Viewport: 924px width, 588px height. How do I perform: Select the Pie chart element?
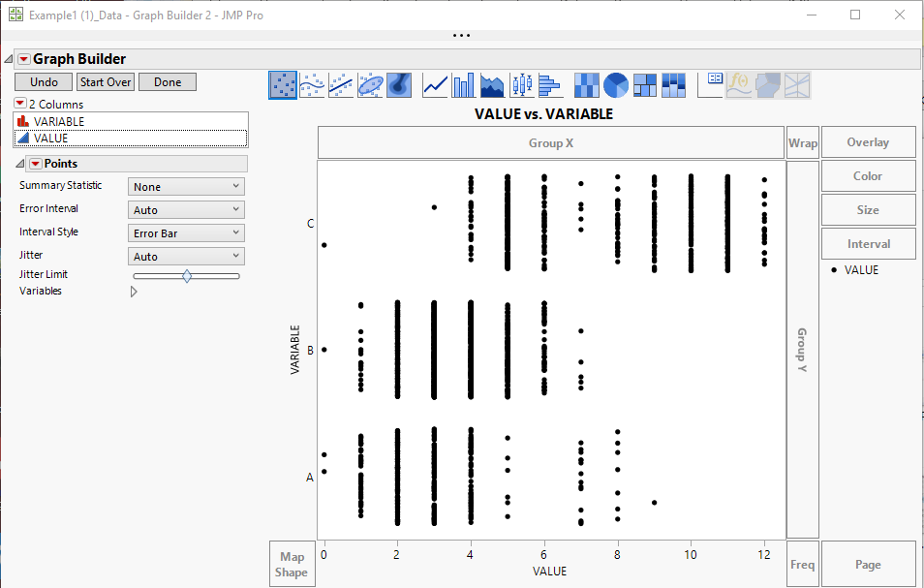[x=614, y=85]
